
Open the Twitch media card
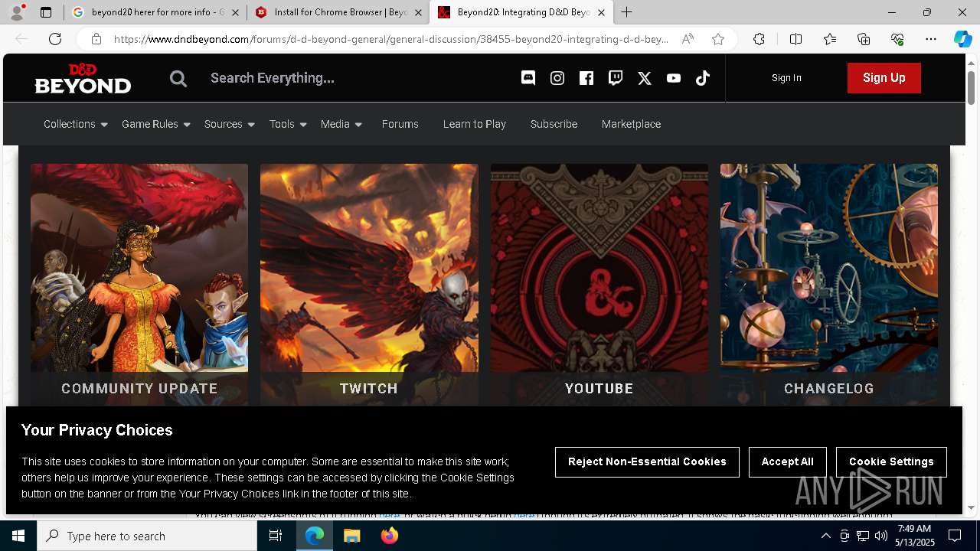[369, 284]
